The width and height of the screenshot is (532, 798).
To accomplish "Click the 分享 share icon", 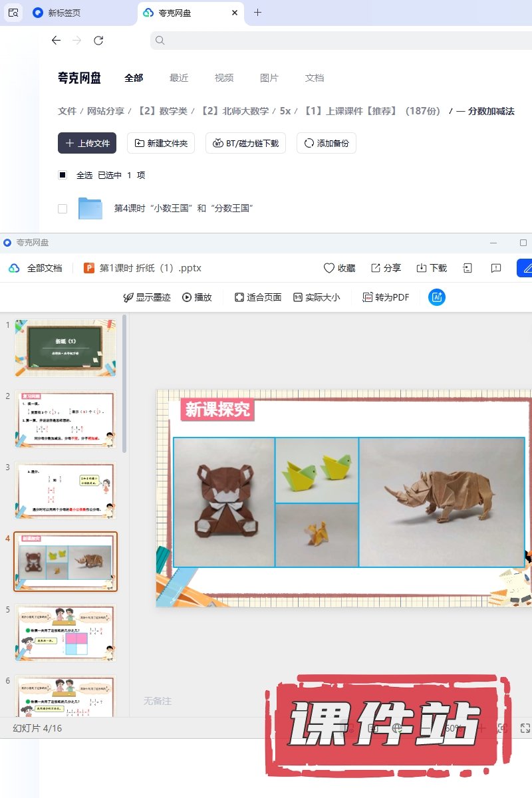I will pyautogui.click(x=386, y=268).
